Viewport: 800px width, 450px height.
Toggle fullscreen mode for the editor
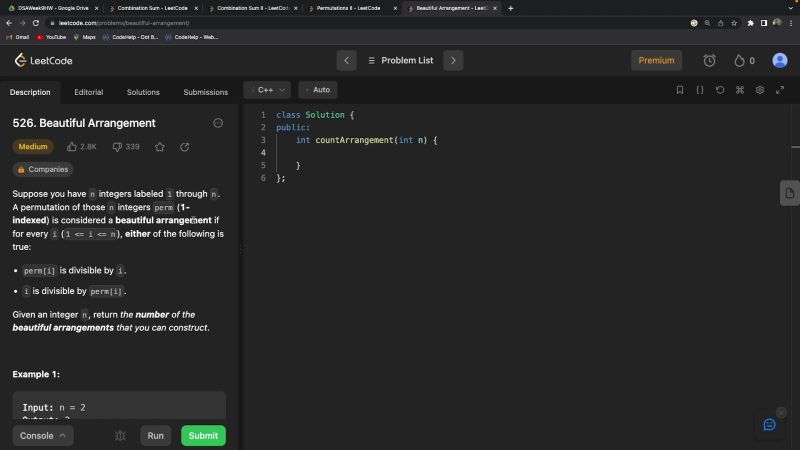[780, 90]
